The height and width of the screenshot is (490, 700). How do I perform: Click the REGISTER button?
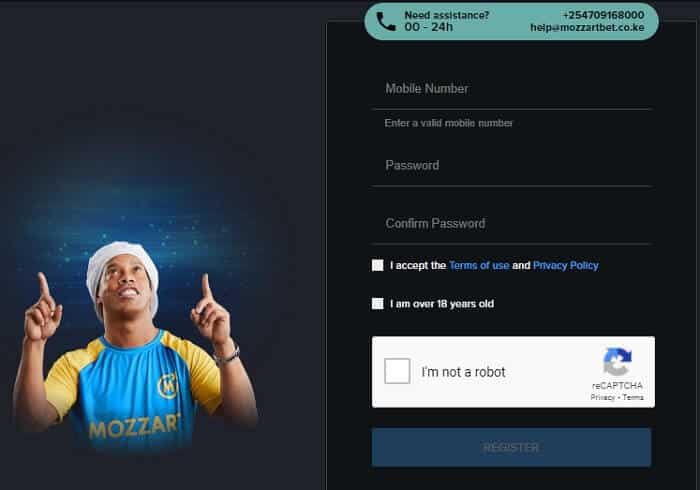coord(511,448)
